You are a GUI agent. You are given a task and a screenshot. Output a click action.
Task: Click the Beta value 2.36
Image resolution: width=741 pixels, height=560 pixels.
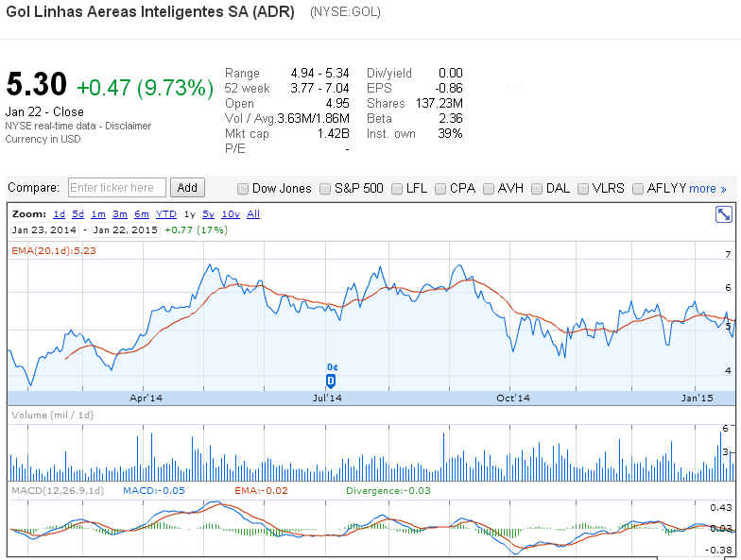(x=450, y=119)
